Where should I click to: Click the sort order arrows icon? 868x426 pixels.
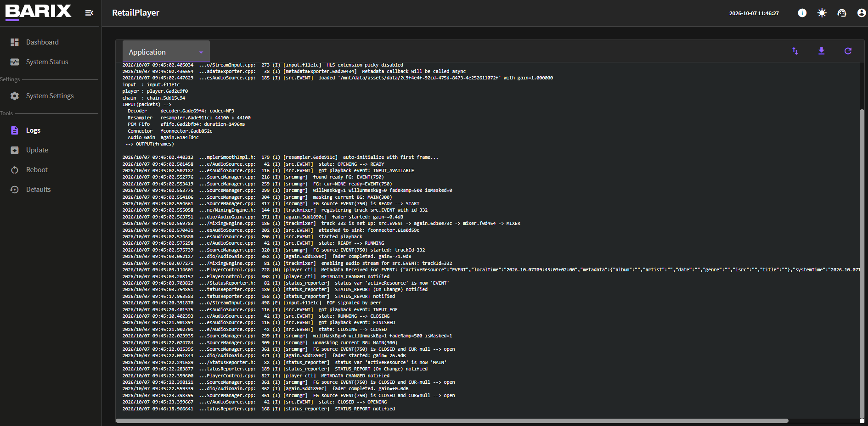795,51
